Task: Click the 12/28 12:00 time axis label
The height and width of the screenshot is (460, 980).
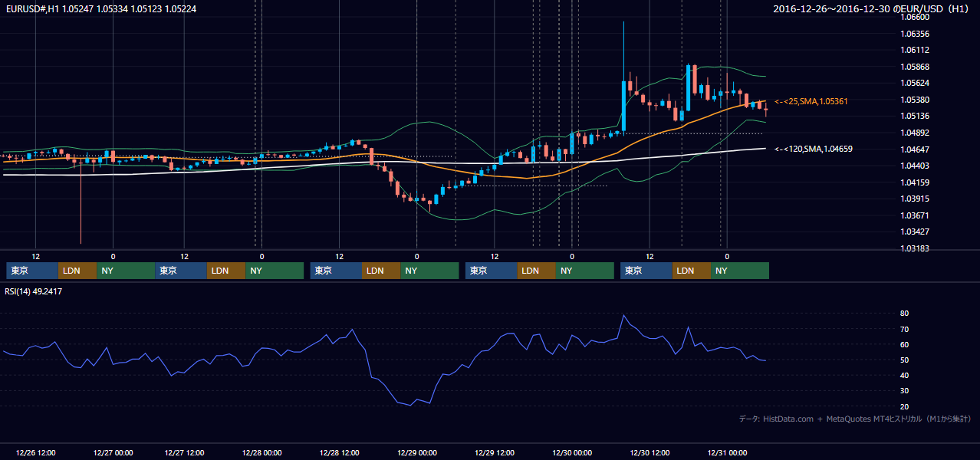Action: 340,452
